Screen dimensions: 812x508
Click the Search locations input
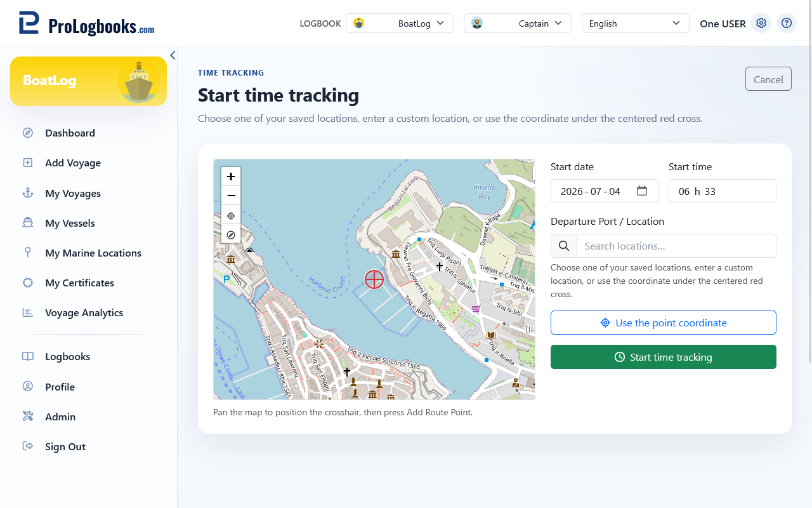[x=676, y=246]
